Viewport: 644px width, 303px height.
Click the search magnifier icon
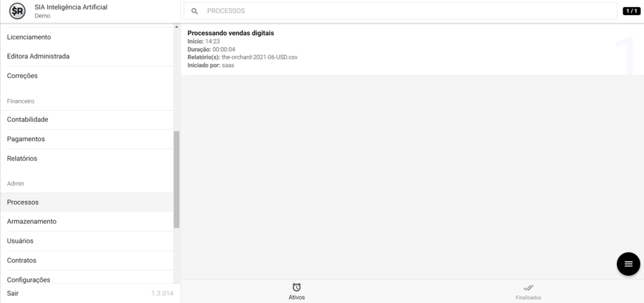click(195, 11)
